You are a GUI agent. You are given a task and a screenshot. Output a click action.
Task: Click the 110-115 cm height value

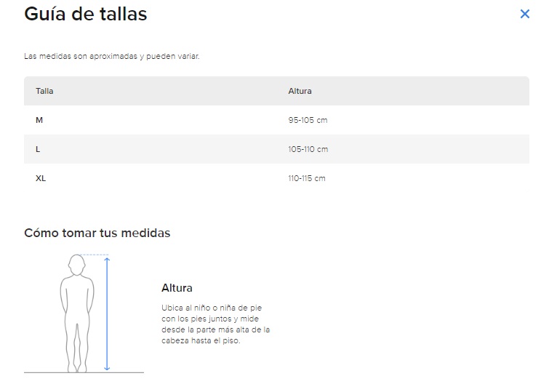tap(307, 178)
